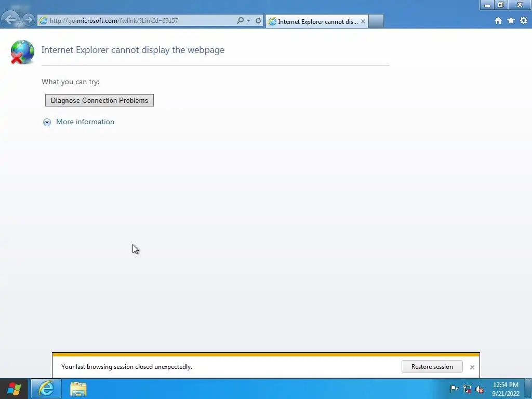Click the magnifier search icon in address bar
The image size is (532, 399).
[x=240, y=20]
